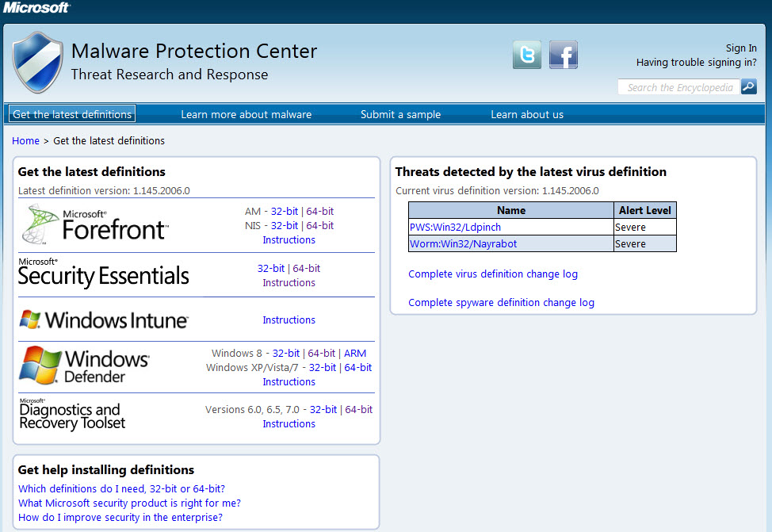Open Having trouble signing in link
772x532 pixels.
(x=696, y=62)
